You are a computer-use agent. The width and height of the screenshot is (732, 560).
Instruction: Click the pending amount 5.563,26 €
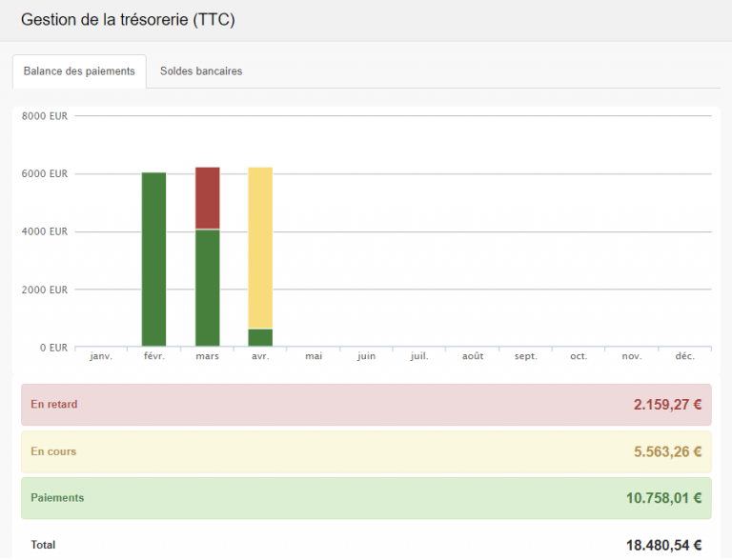(667, 451)
